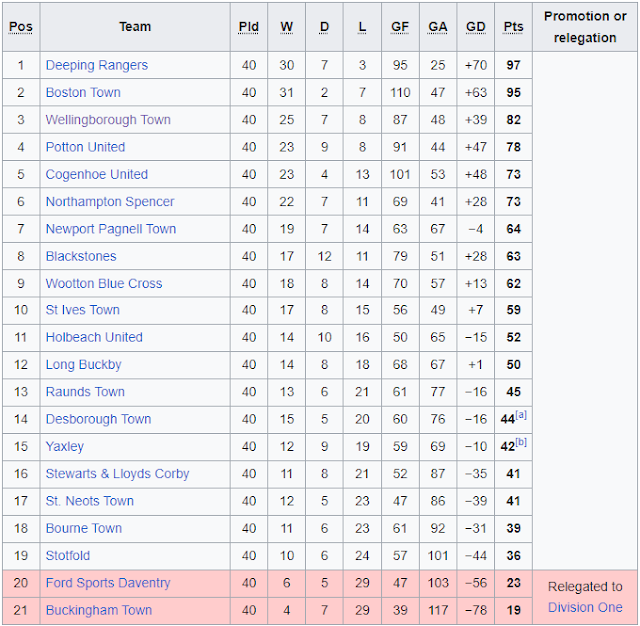Open the Wootton Blue Cross link
The image size is (640, 626).
click(104, 284)
